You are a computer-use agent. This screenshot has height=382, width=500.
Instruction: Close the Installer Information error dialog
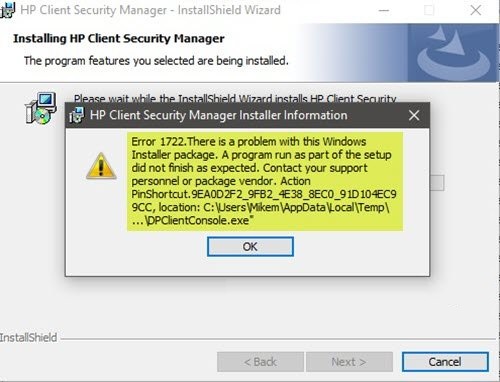pos(414,116)
